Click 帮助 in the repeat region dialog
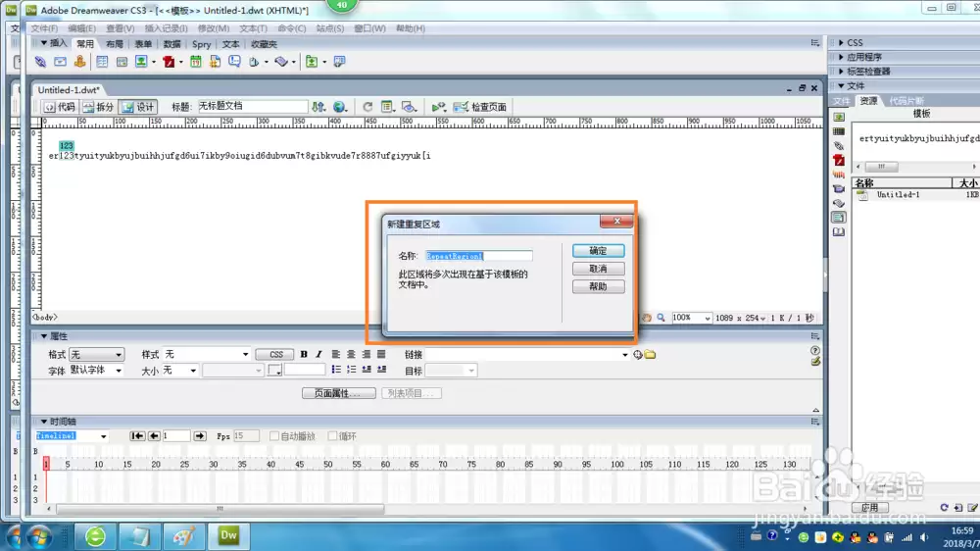Viewport: 980px width, 551px height. (x=598, y=286)
